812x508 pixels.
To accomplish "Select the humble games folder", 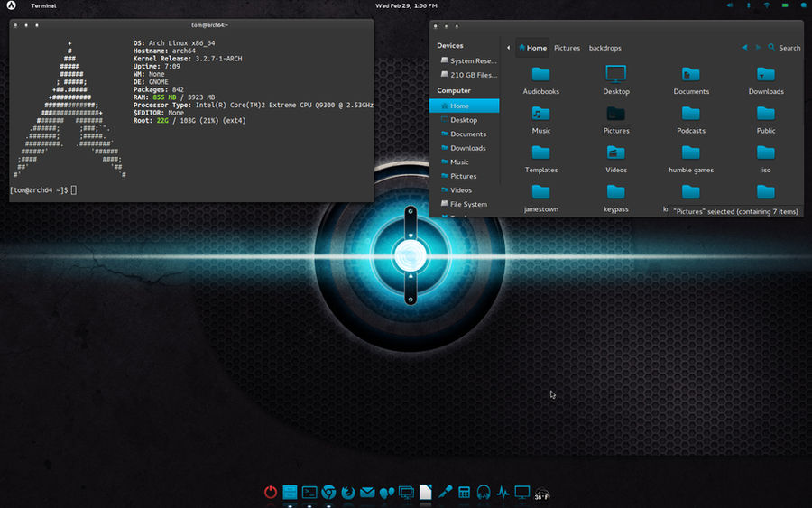I will (x=691, y=159).
